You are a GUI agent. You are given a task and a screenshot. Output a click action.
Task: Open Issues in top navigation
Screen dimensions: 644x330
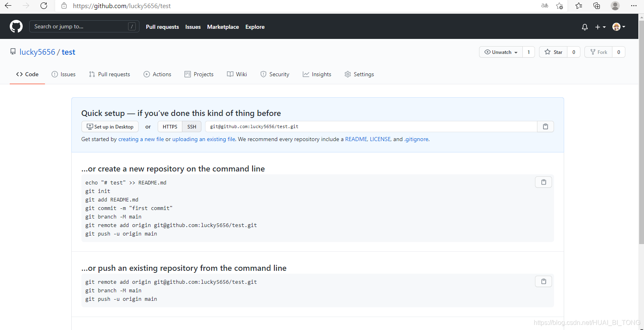pos(193,27)
